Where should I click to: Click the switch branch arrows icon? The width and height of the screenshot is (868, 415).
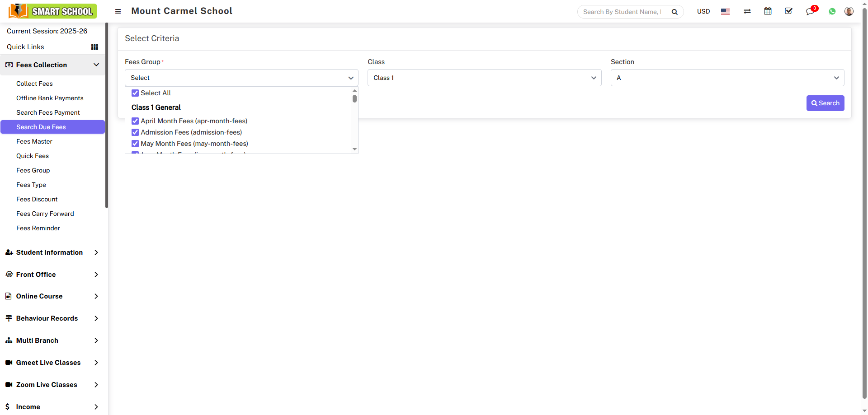click(747, 12)
